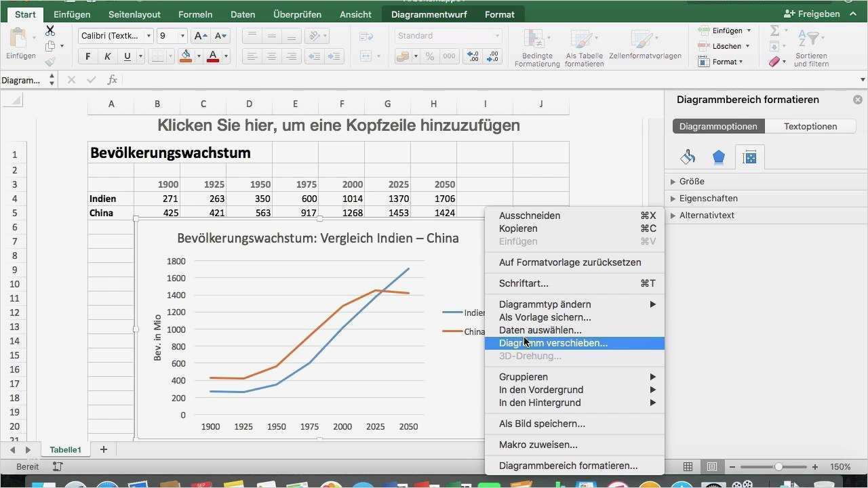Open the font size dropdown
Screen dimensions: 868x488
coord(182,36)
